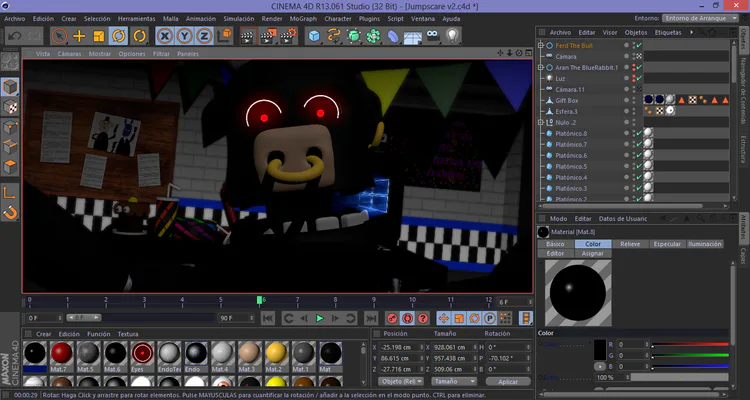The image size is (750, 400).
Task: Toggle the Y axis lock
Action: (184, 36)
